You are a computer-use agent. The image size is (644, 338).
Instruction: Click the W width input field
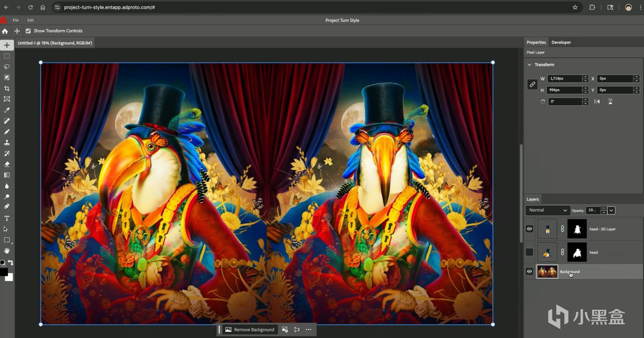[565, 78]
